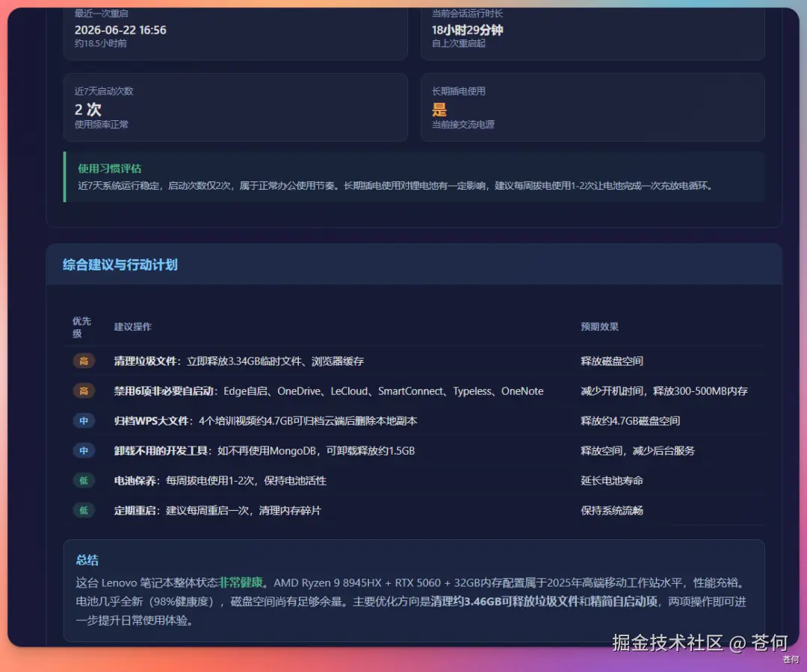Click the 2 次 startup count value
The width and height of the screenshot is (807, 672).
88,109
